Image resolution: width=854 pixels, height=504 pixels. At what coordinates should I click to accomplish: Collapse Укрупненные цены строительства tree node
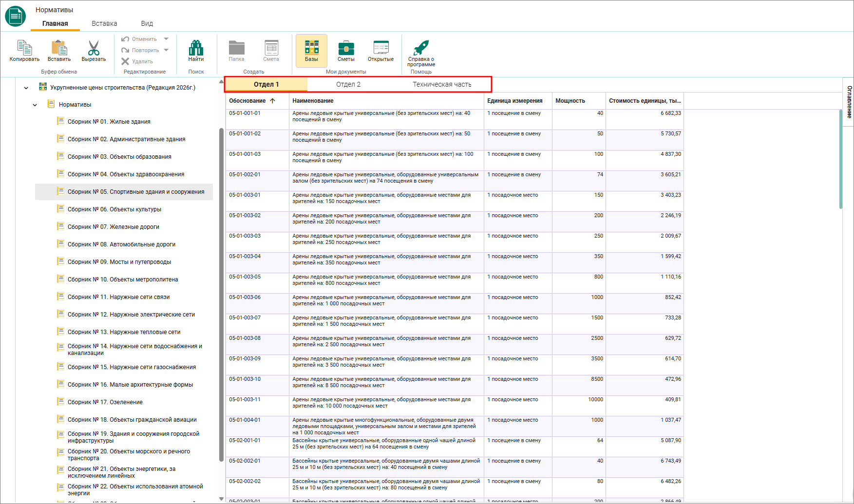pyautogui.click(x=26, y=88)
